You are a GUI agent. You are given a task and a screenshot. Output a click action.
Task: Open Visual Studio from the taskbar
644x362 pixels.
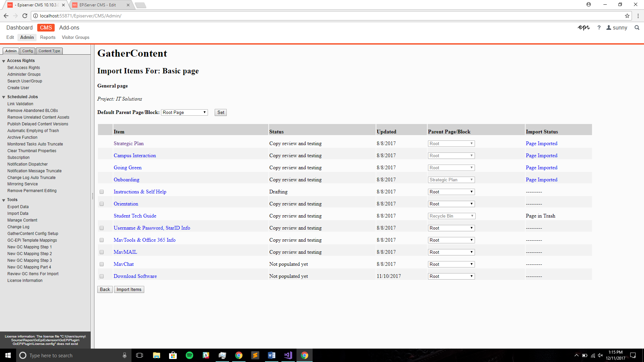pyautogui.click(x=288, y=355)
